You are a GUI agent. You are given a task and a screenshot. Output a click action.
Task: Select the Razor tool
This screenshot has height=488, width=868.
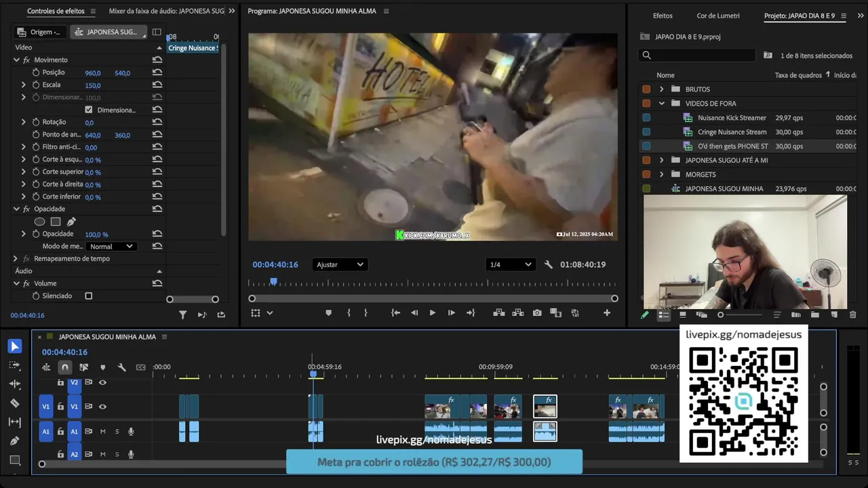coord(14,403)
